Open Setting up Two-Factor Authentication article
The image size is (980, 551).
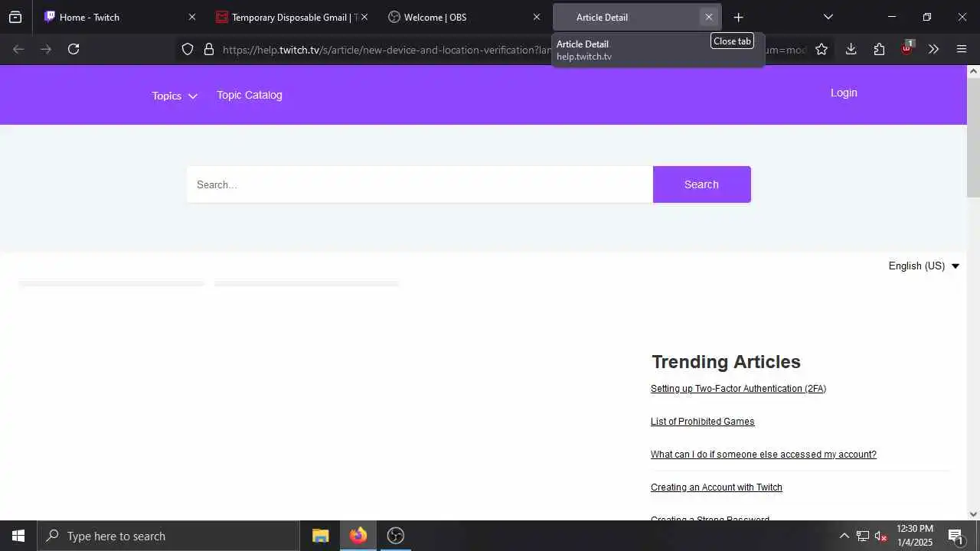click(x=738, y=389)
